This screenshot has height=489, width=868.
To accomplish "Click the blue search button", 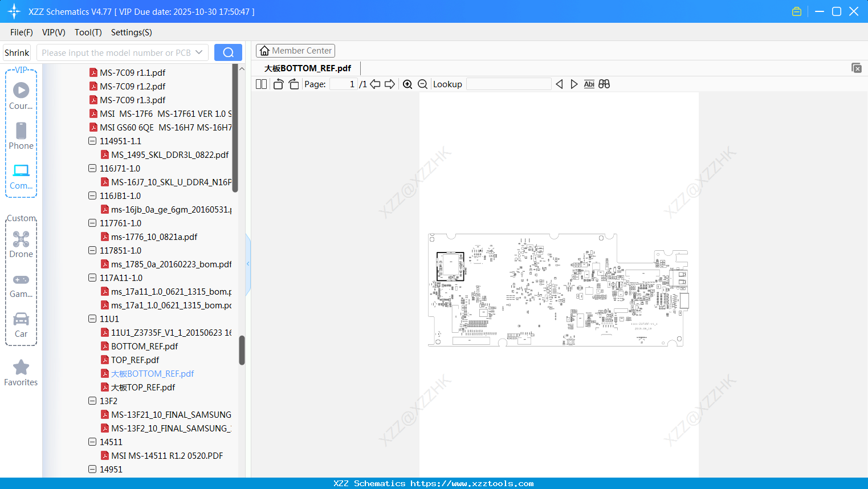I will [228, 52].
